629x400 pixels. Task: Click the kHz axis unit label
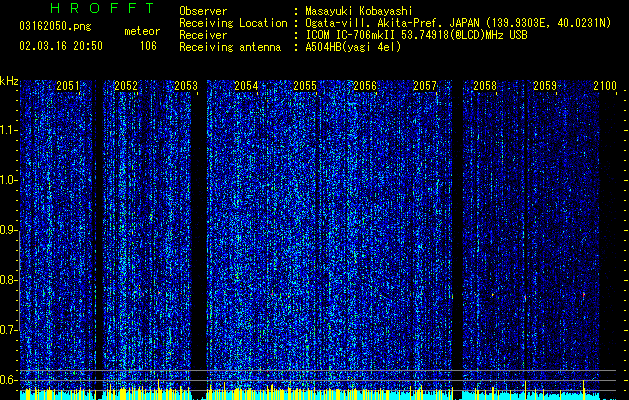click(9, 81)
